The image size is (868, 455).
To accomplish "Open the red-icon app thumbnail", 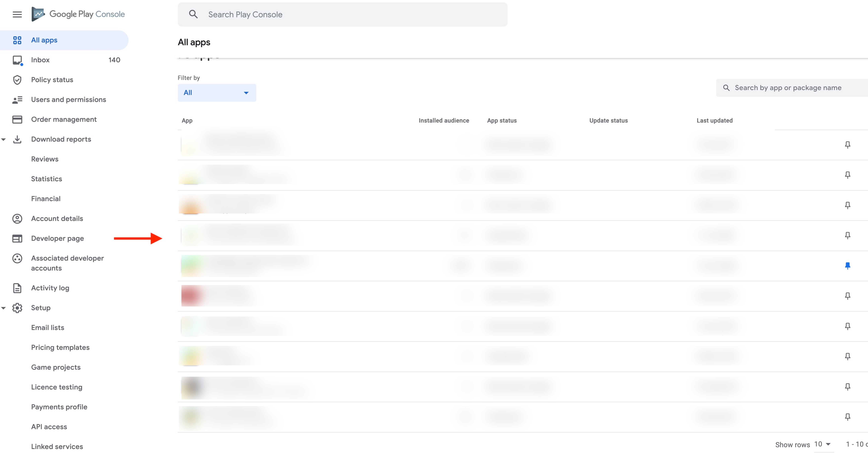I will coord(191,296).
